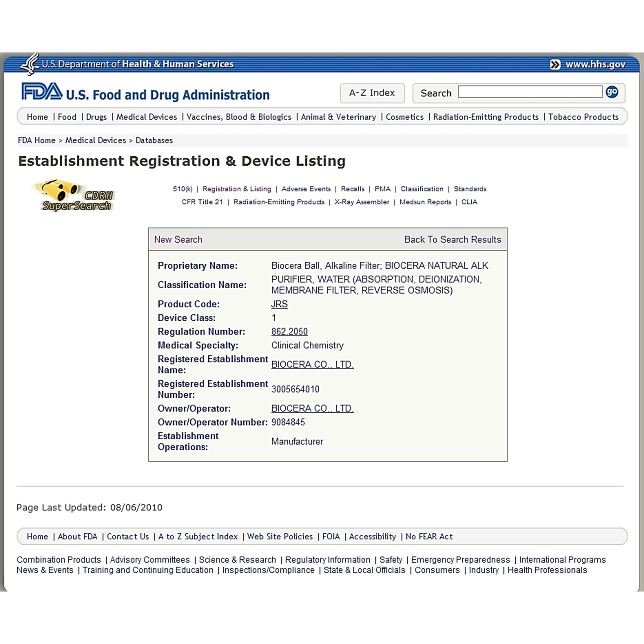This screenshot has height=644, width=644.
Task: Click Databases in the breadcrumb trail
Action: [x=154, y=140]
